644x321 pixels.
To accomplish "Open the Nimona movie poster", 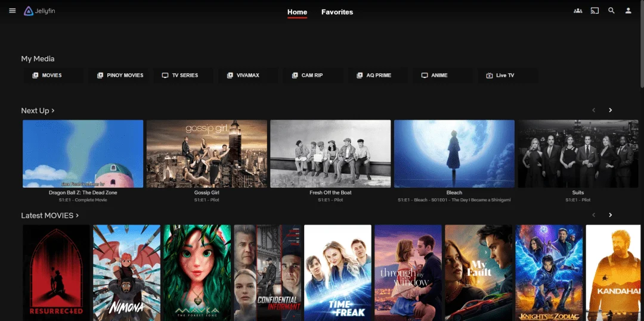I will pos(126,273).
